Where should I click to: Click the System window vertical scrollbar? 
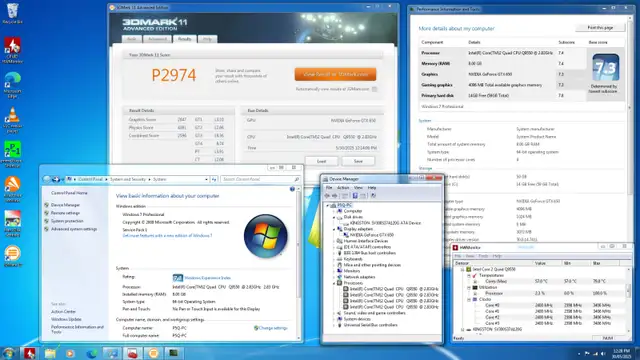[299, 263]
